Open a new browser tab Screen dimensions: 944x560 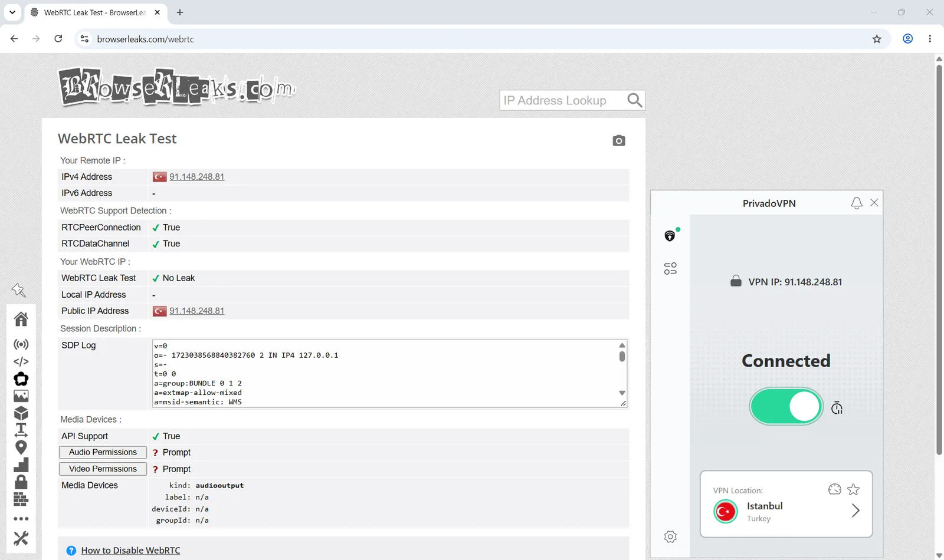pyautogui.click(x=180, y=12)
